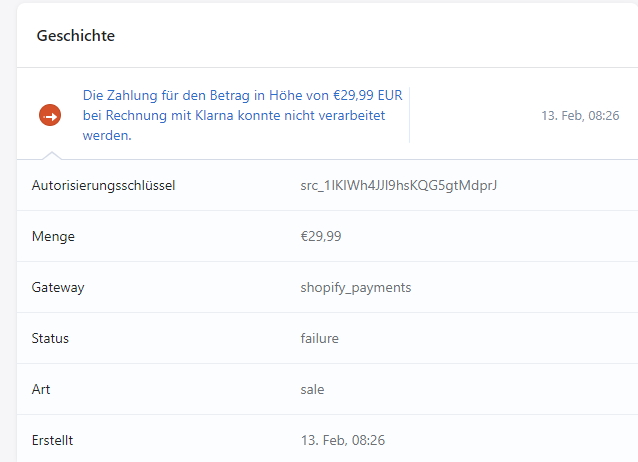Select the €29,99 value in the Menge row
638x462 pixels.
pyautogui.click(x=321, y=236)
